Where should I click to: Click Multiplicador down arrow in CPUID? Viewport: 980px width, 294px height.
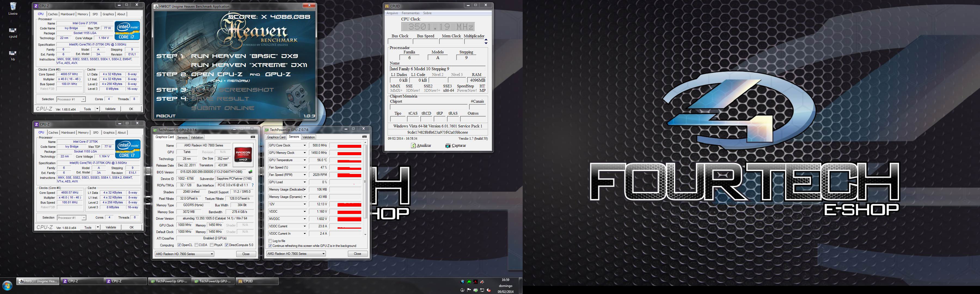[486, 43]
